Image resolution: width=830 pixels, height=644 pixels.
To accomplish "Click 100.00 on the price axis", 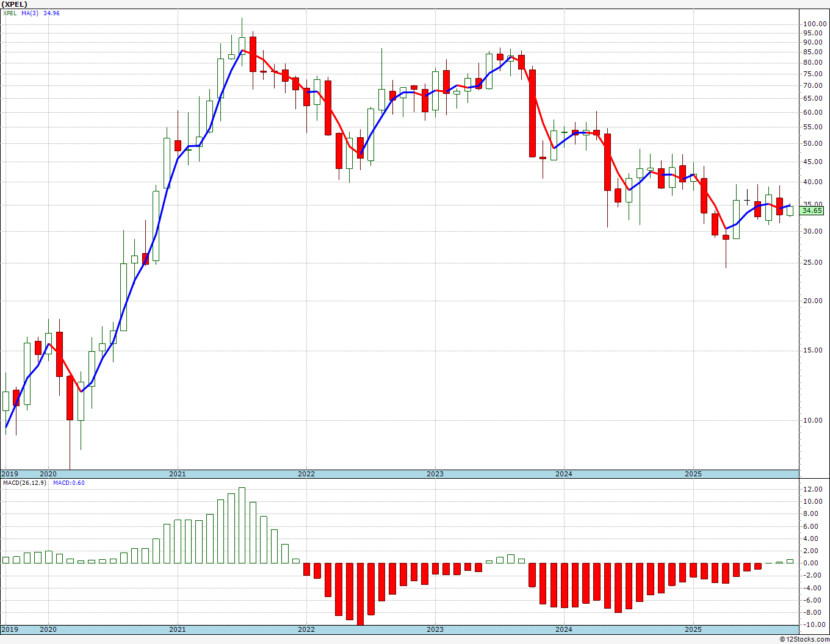I will 815,24.
